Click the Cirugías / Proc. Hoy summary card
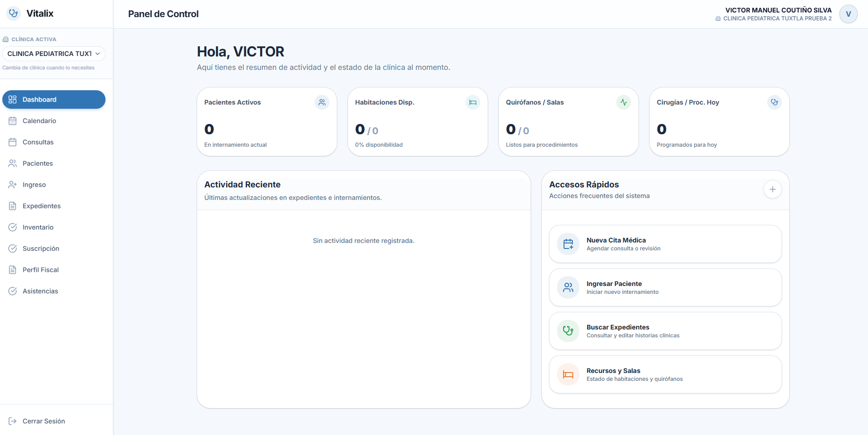 click(x=719, y=122)
